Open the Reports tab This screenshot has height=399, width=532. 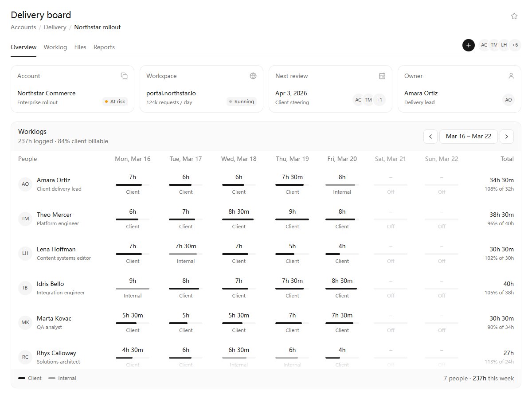pyautogui.click(x=104, y=47)
